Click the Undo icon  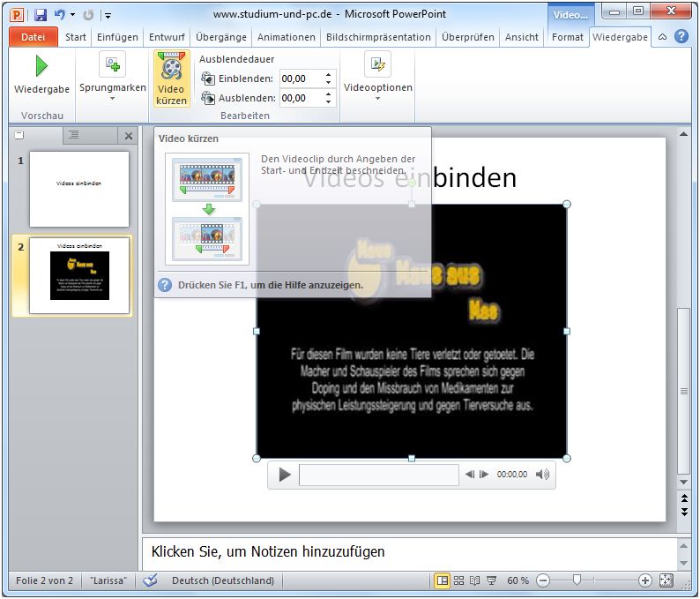pyautogui.click(x=59, y=15)
